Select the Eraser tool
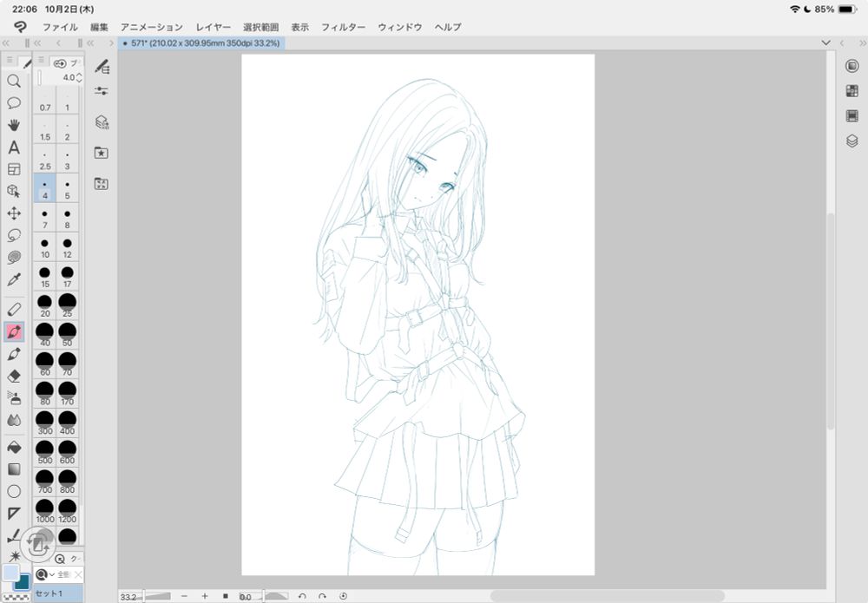The width and height of the screenshot is (868, 603). 14,377
